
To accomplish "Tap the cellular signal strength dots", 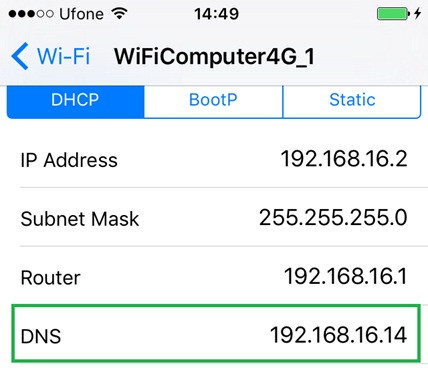I will [31, 14].
